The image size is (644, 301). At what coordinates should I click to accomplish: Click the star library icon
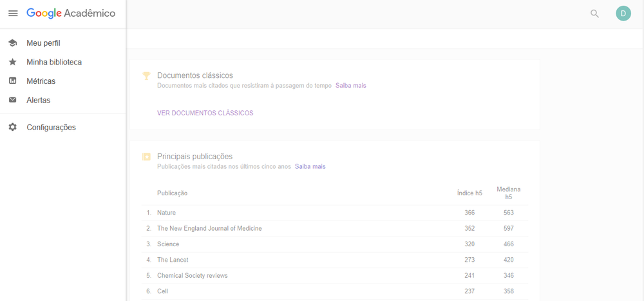13,62
